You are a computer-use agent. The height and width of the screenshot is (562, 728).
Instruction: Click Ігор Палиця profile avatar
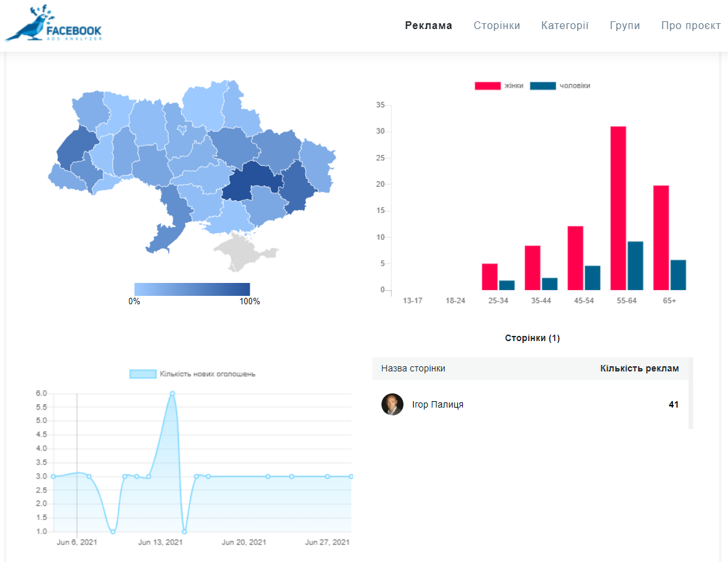pos(392,404)
